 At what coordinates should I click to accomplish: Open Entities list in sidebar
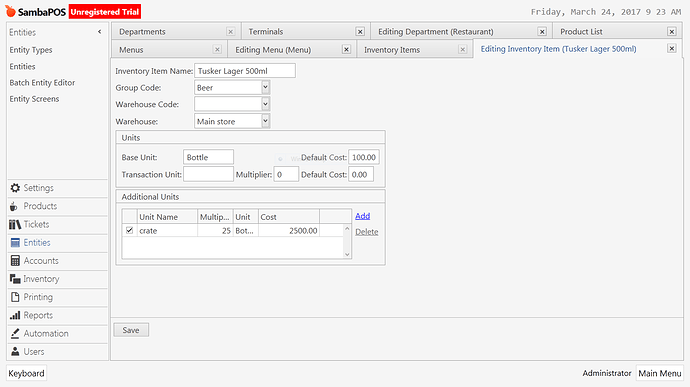click(22, 66)
